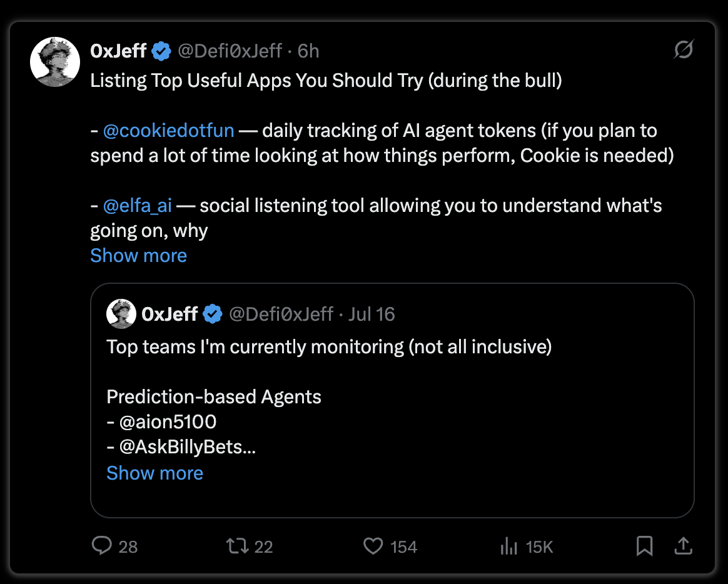Viewport: 728px width, 584px height.
Task: Open quoted post about Prediction-based Agents
Action: coord(392,400)
